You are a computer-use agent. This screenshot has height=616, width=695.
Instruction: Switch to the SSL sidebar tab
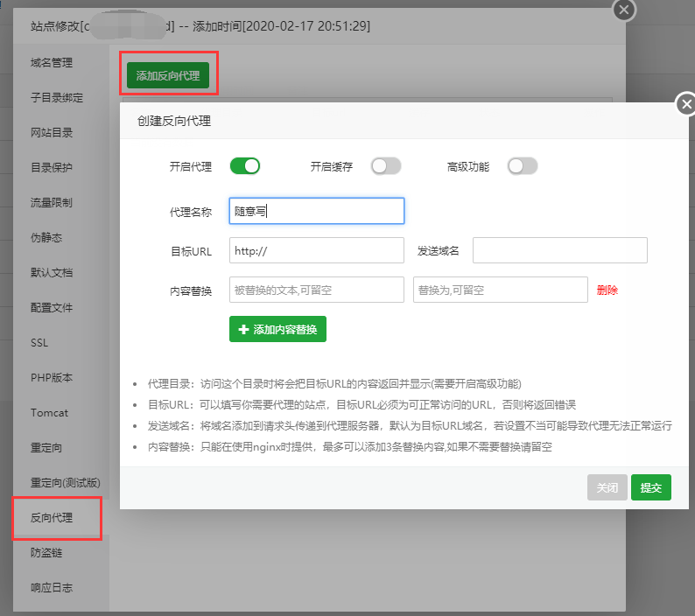(39, 343)
